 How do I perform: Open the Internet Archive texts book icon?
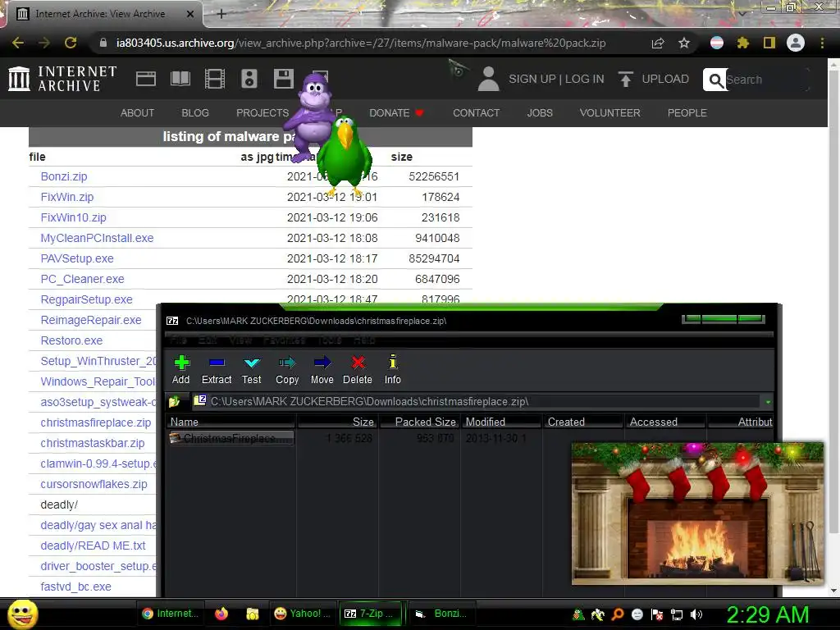(180, 79)
